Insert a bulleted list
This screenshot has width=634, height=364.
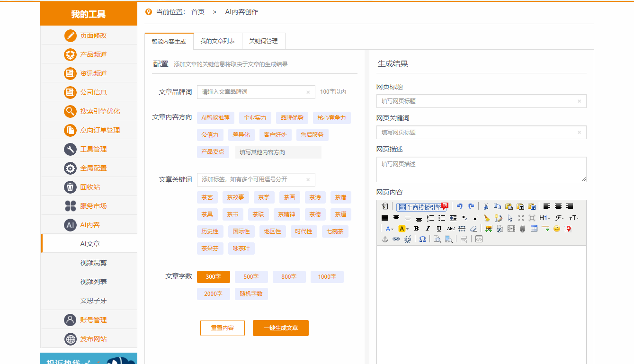click(x=442, y=218)
